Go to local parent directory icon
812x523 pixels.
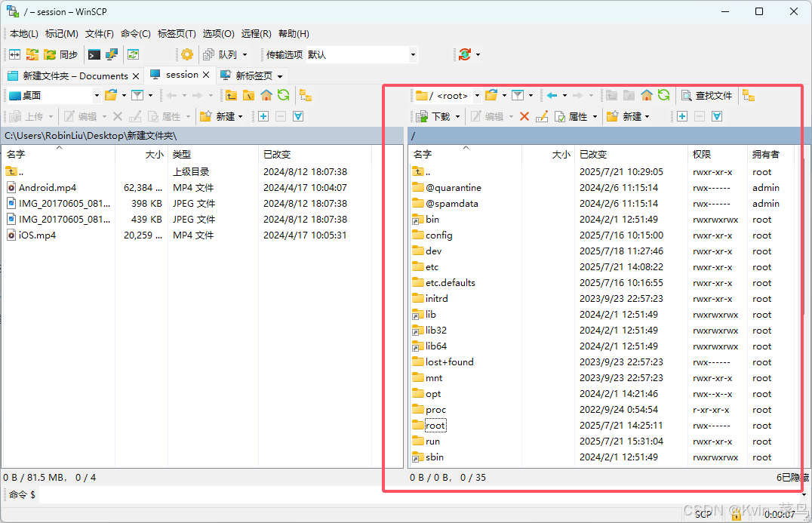coord(231,95)
